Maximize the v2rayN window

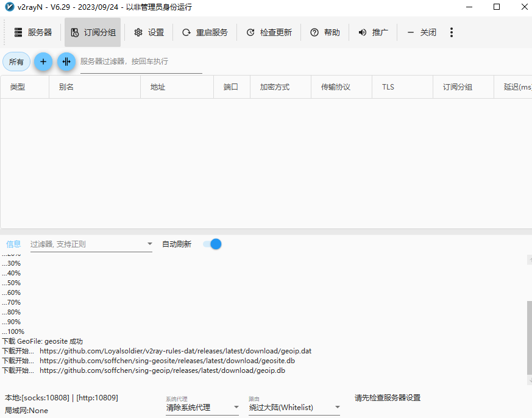[497, 7]
